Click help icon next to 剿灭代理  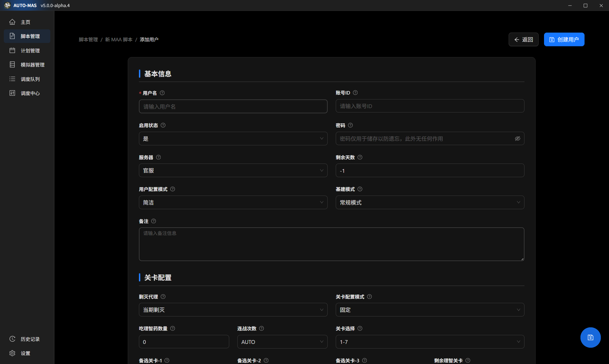point(163,297)
